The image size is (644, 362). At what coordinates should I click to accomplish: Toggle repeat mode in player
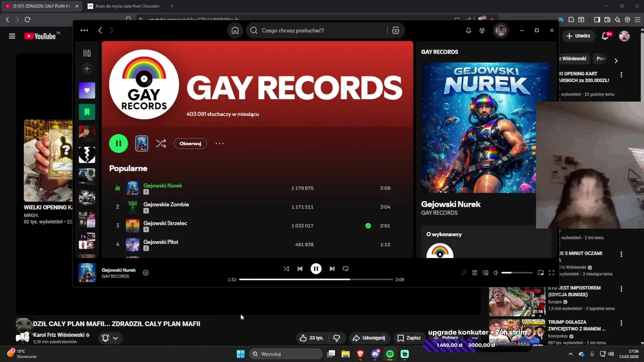tap(346, 268)
